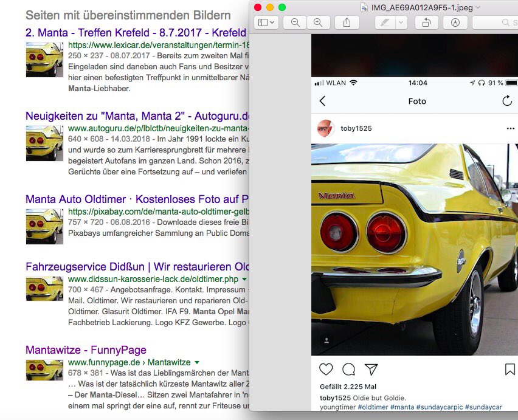Click the #oldtimer hashtag
The image size is (518, 420).
tap(373, 407)
